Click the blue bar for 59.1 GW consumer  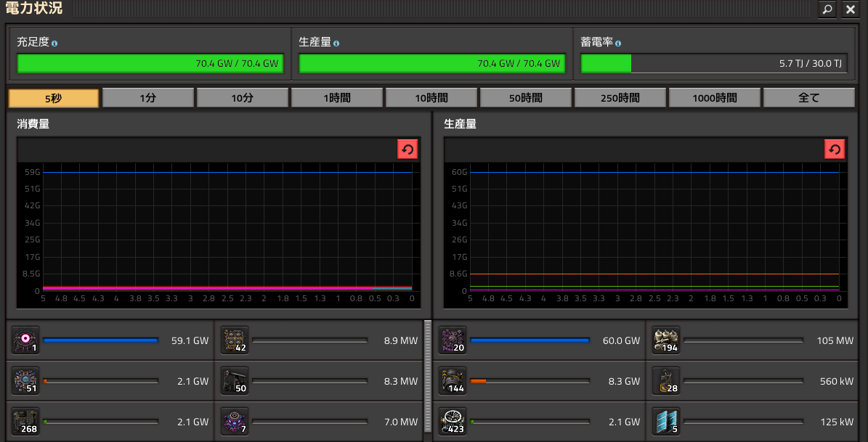click(101, 341)
